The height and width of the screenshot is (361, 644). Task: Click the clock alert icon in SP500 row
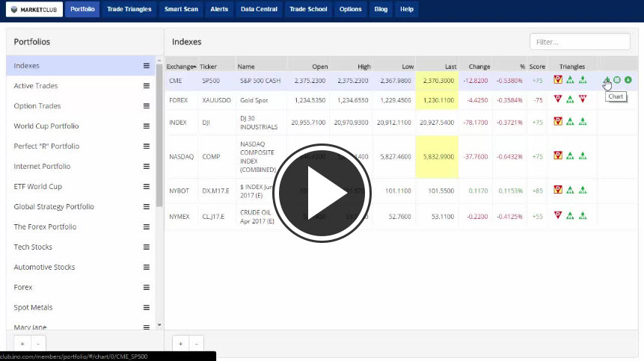tap(617, 80)
